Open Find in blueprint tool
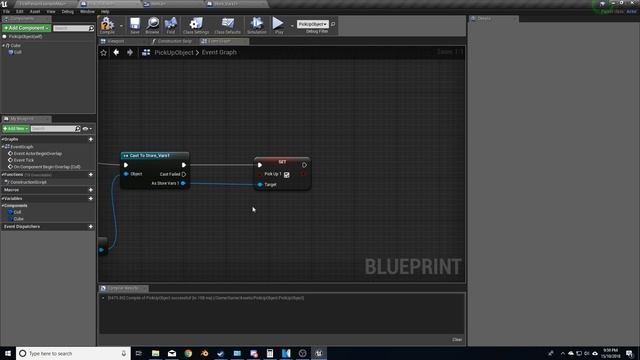The width and height of the screenshot is (640, 360). 171,25
